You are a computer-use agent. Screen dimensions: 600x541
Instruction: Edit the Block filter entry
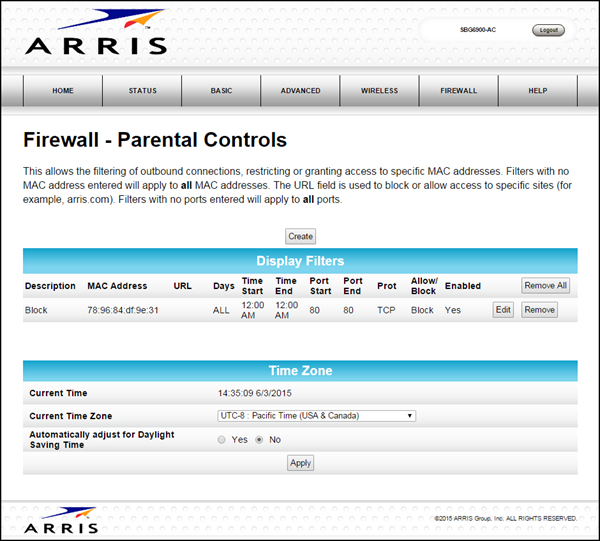point(503,310)
